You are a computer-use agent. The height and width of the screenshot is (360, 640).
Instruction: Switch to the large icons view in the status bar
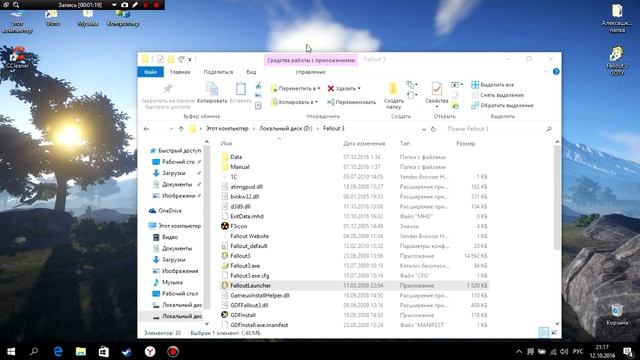tap(555, 333)
